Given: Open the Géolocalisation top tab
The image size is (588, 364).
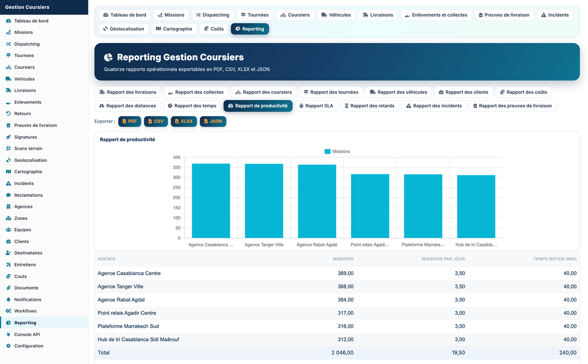Looking at the screenshot, I should click(x=123, y=29).
